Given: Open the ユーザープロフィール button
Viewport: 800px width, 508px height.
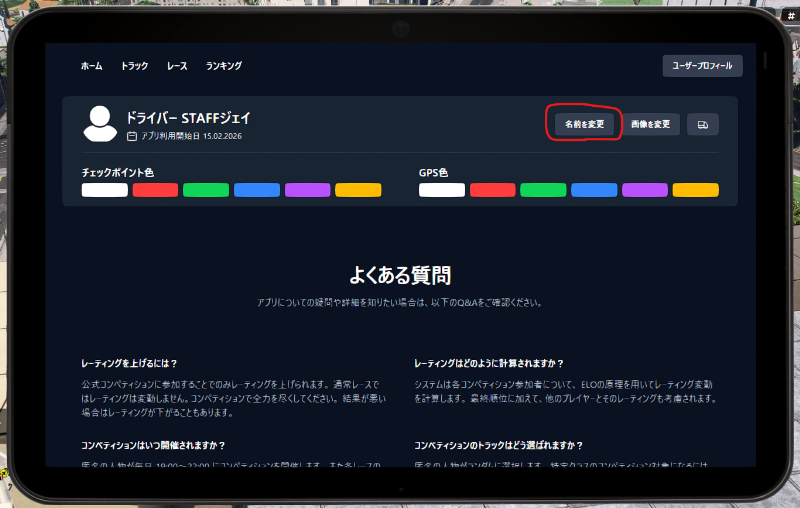Looking at the screenshot, I should [702, 66].
